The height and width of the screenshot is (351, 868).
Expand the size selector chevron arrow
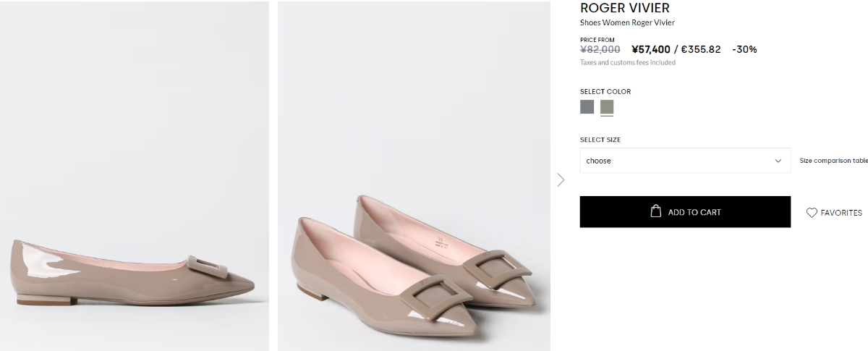click(778, 161)
